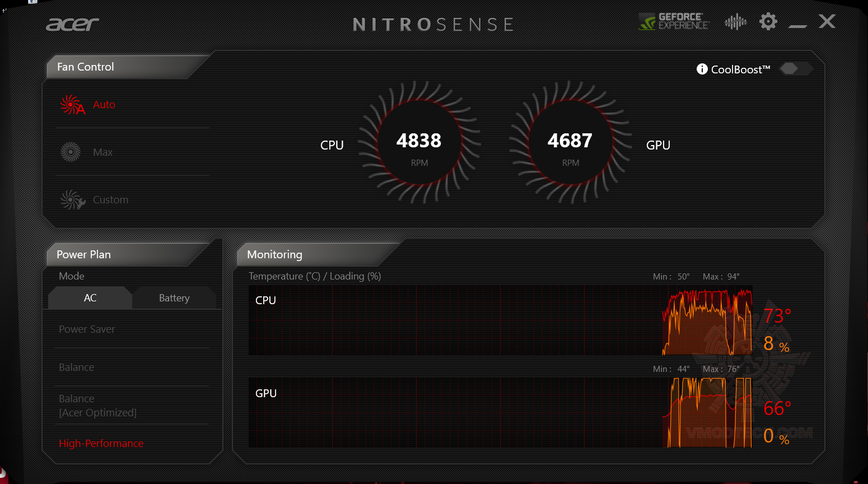Click the NITROSENSE title text
The image size is (868, 484).
(433, 25)
